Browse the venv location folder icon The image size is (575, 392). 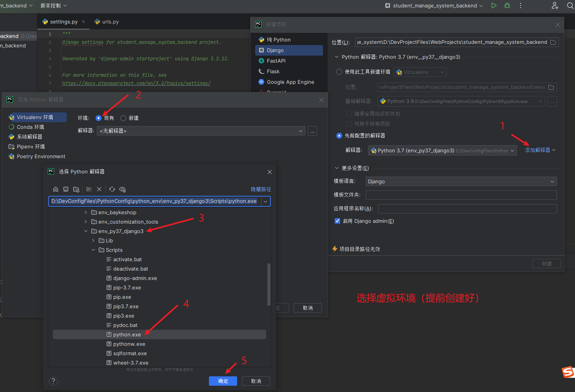click(x=551, y=87)
